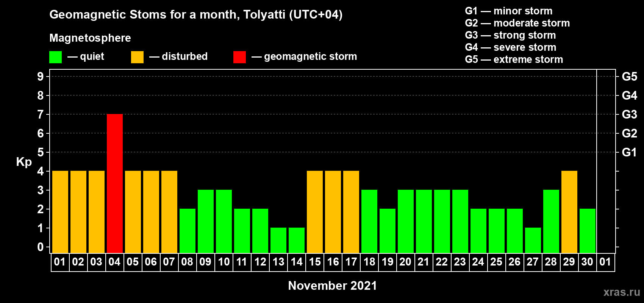Click the Kp value 7 on the axis
The width and height of the screenshot is (644, 303).
(x=41, y=114)
